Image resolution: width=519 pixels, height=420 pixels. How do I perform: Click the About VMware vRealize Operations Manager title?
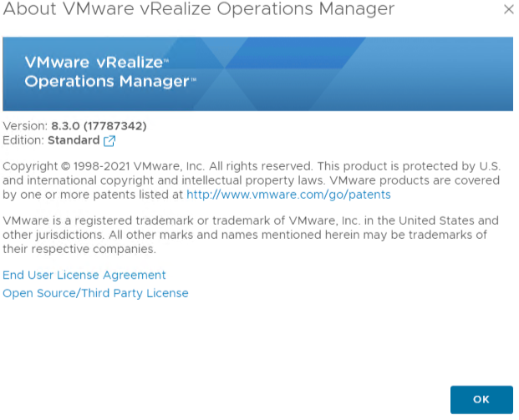pos(199,8)
